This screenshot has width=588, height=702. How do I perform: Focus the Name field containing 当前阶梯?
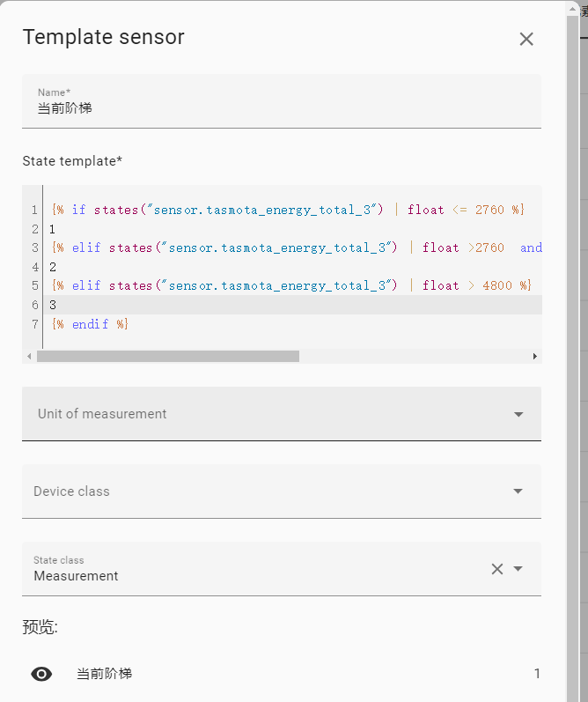[x=282, y=108]
